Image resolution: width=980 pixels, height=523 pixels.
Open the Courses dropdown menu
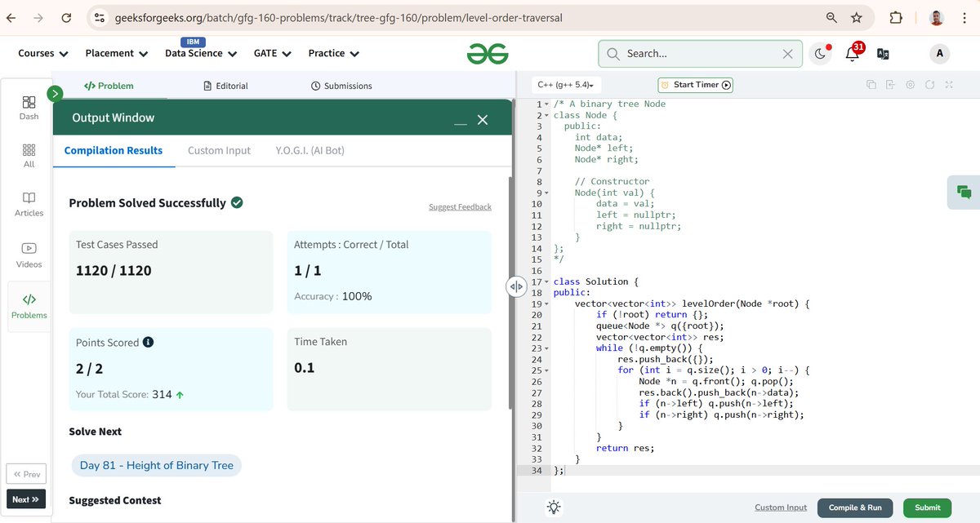pyautogui.click(x=42, y=53)
